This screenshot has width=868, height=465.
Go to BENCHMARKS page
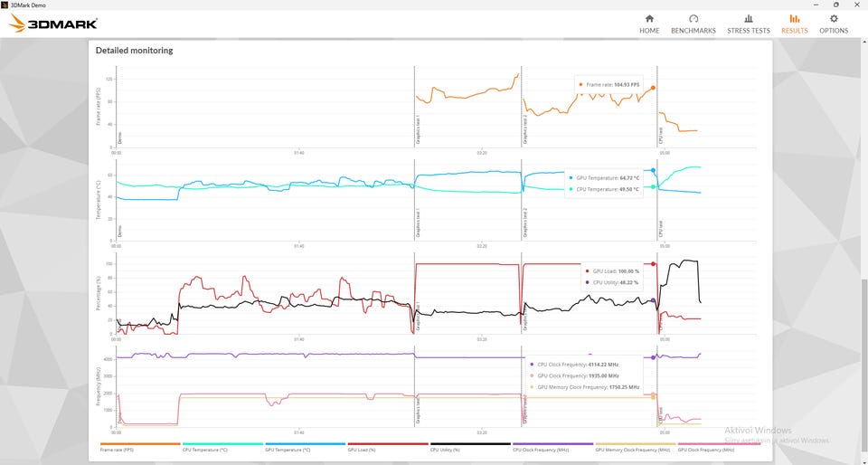point(693,24)
